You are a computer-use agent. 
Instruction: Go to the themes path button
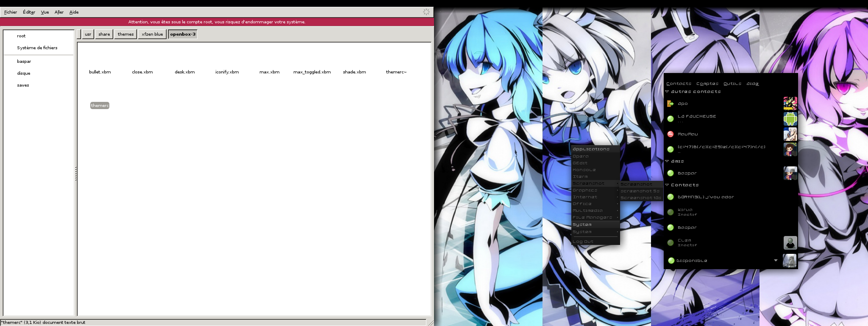(125, 34)
